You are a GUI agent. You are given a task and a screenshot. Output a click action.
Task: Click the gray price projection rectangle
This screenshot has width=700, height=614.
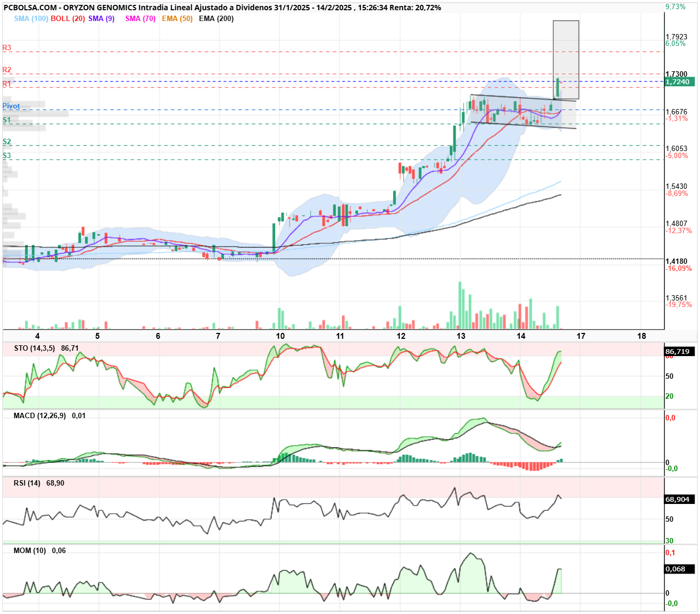pyautogui.click(x=566, y=59)
